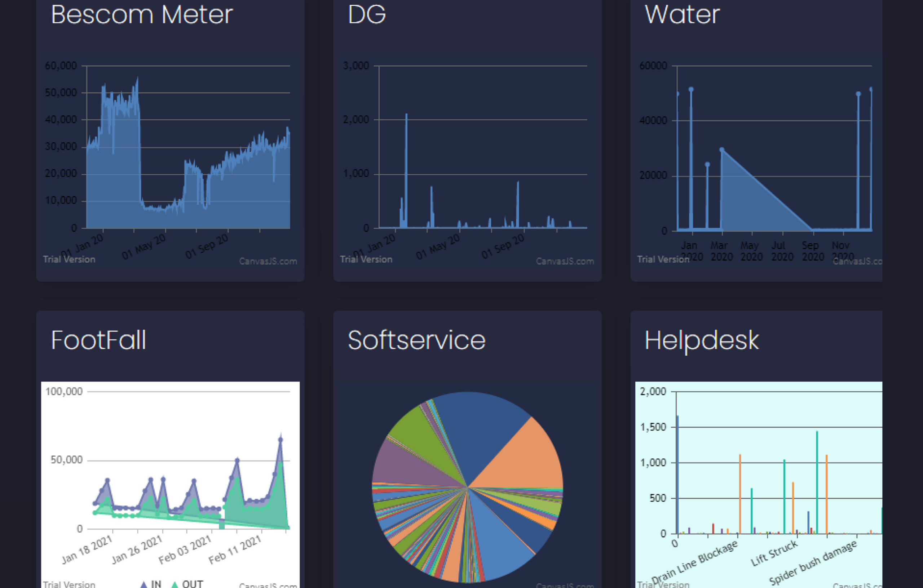Open CanvasJS.com link in Water chart
The height and width of the screenshot is (588, 923).
[x=857, y=261]
